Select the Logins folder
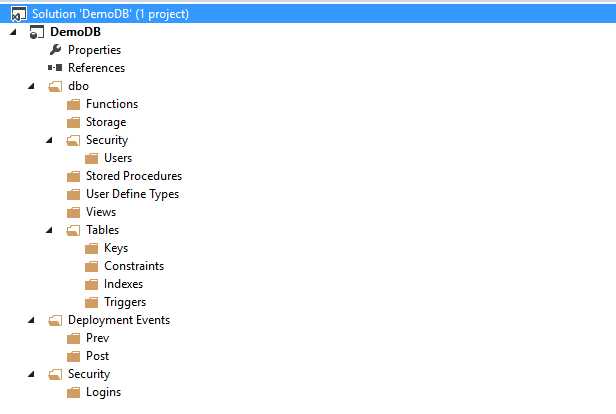The image size is (616, 414). tap(103, 392)
